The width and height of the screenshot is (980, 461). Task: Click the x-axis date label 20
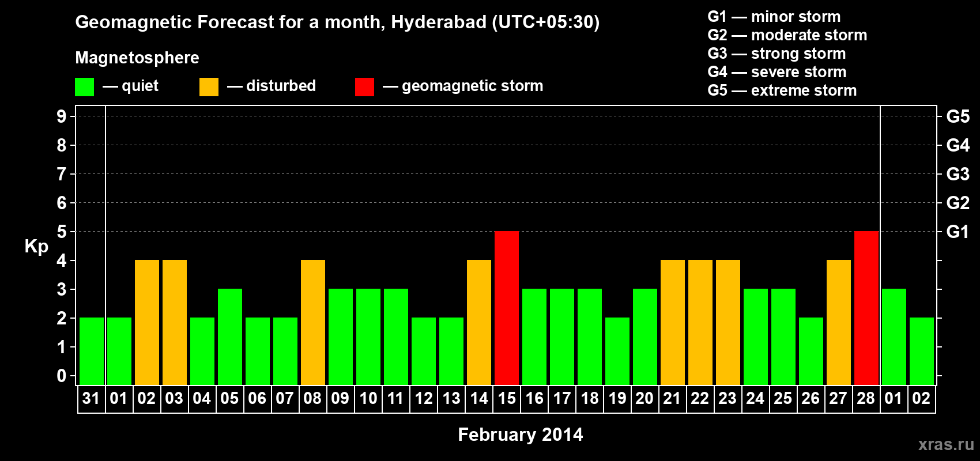(644, 399)
